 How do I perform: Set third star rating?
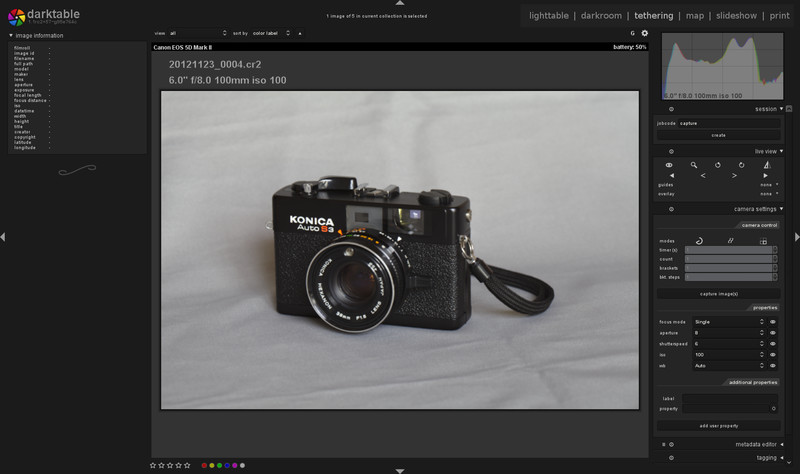click(170, 465)
